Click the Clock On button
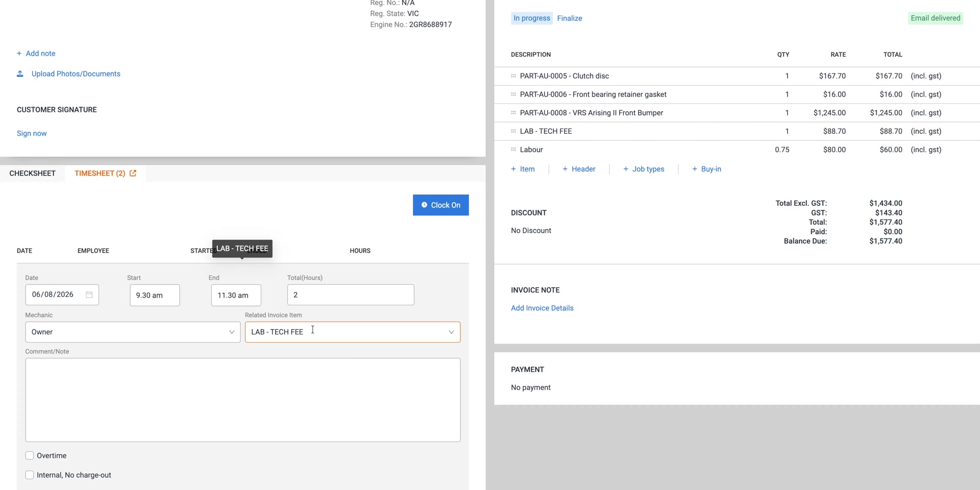 coord(441,205)
